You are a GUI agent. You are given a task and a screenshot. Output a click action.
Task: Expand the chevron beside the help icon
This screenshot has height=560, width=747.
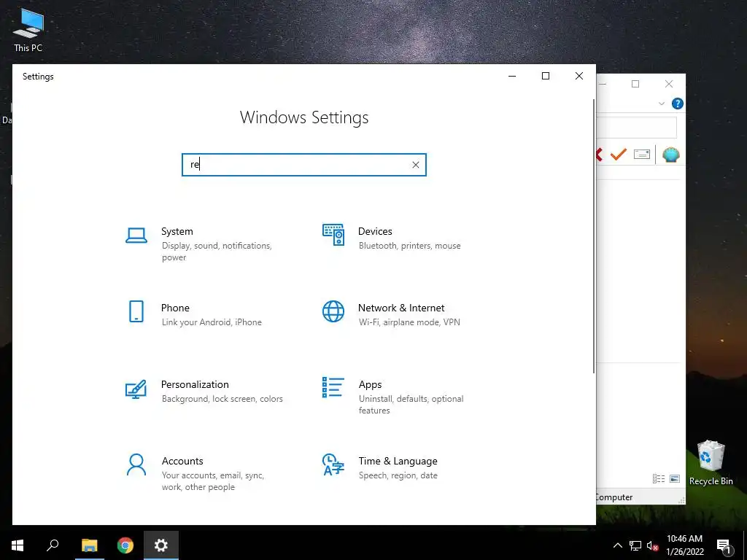[661, 104]
